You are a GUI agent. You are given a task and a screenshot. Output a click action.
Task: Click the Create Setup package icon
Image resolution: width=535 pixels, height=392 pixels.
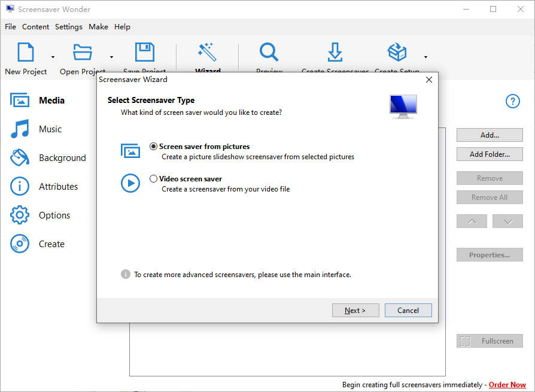pyautogui.click(x=397, y=53)
